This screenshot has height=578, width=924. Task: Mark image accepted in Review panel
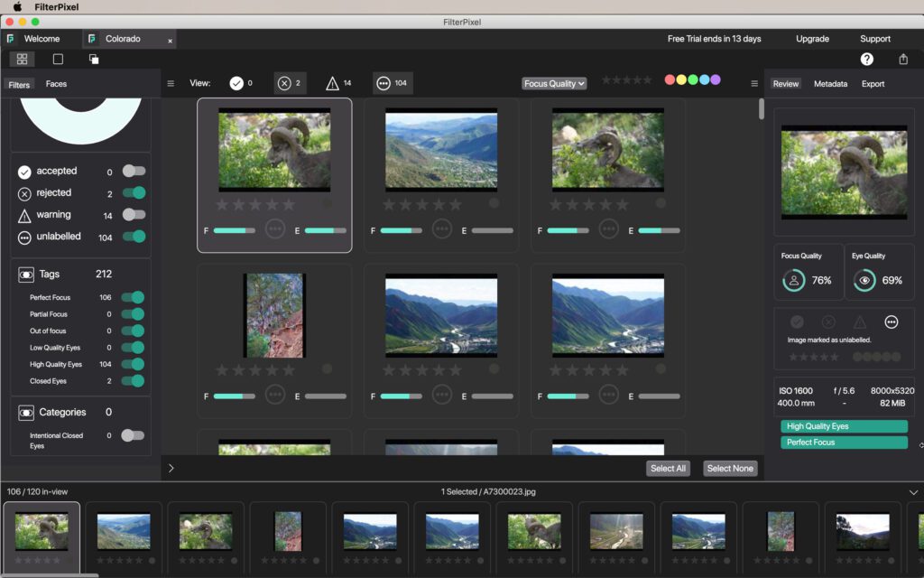point(797,322)
